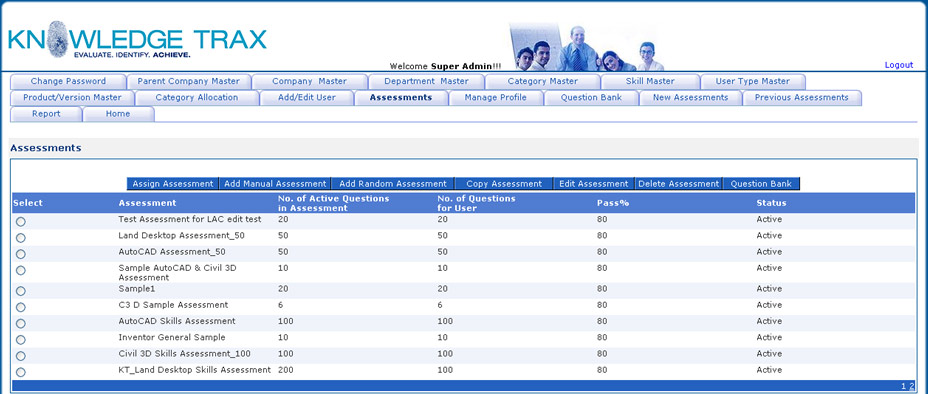
Task: Open the Question Bank tab
Action: pos(591,98)
